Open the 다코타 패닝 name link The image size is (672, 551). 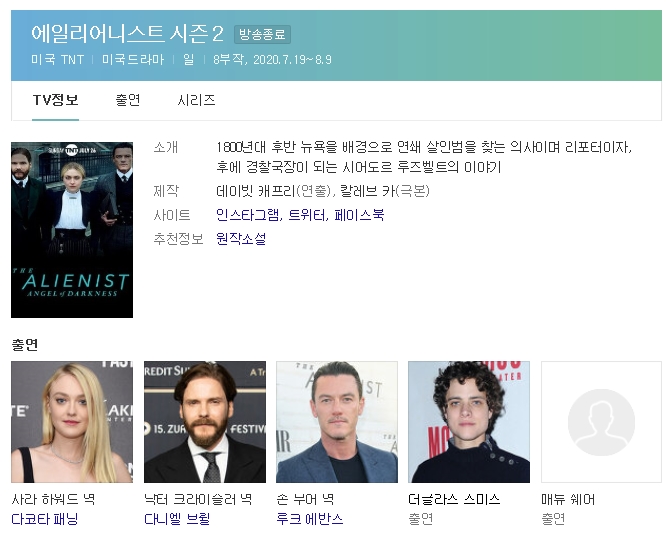(45, 519)
